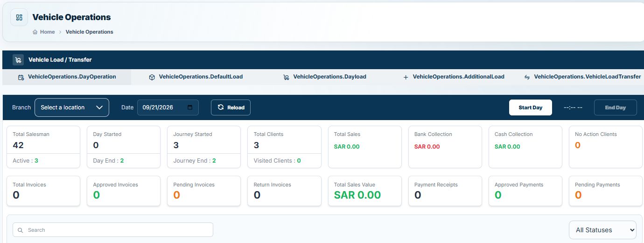Click the Vehicle Operations breadcrumb text
Screen dimensions: 644x243
pyautogui.click(x=90, y=32)
